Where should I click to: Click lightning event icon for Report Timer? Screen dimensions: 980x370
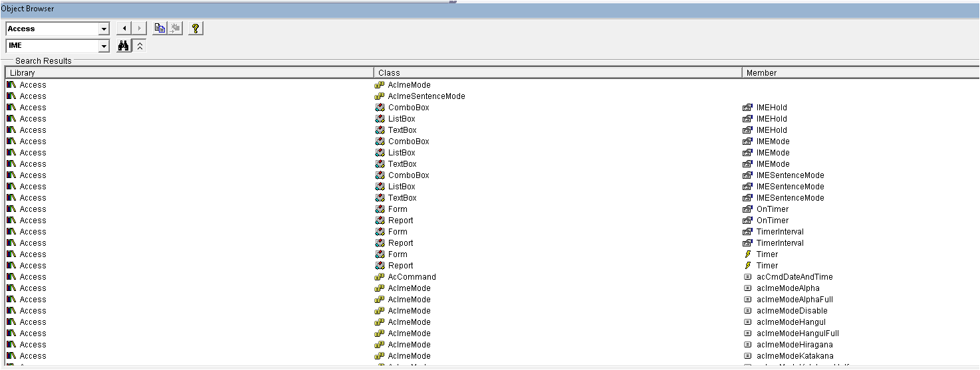(747, 266)
